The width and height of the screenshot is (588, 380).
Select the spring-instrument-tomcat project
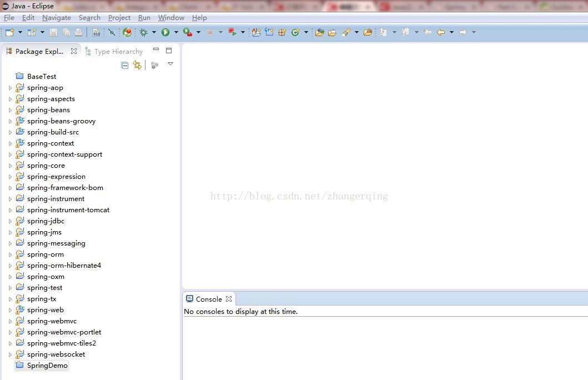click(63, 209)
